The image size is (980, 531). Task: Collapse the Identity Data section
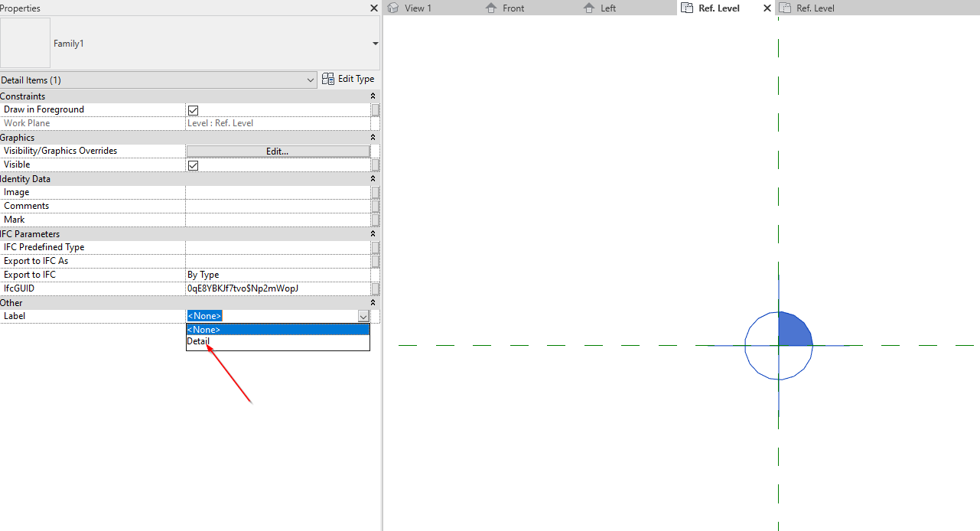pos(373,178)
